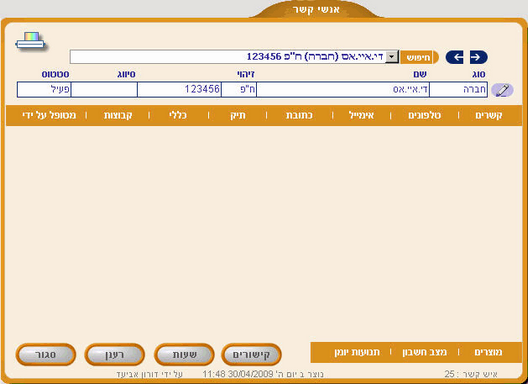Click the סיווג column label
The width and height of the screenshot is (528, 384).
point(126,74)
